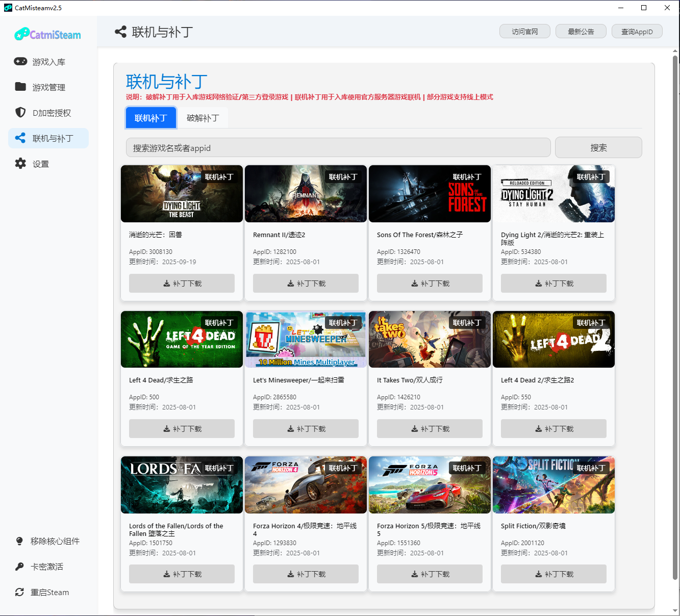Image resolution: width=680 pixels, height=616 pixels.
Task: Click 重启Steam in the sidebar
Action: coord(48,592)
